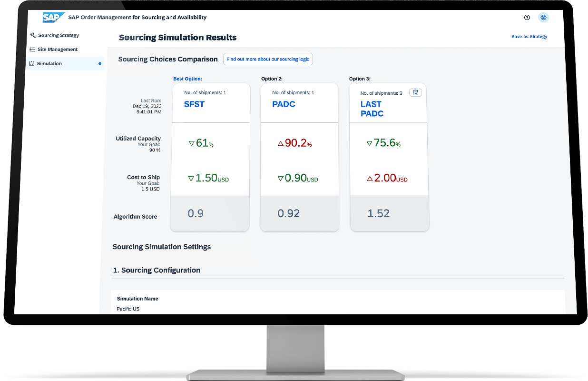Select PADC under Option 2
Screen dimensions: 588x381
pyautogui.click(x=284, y=104)
